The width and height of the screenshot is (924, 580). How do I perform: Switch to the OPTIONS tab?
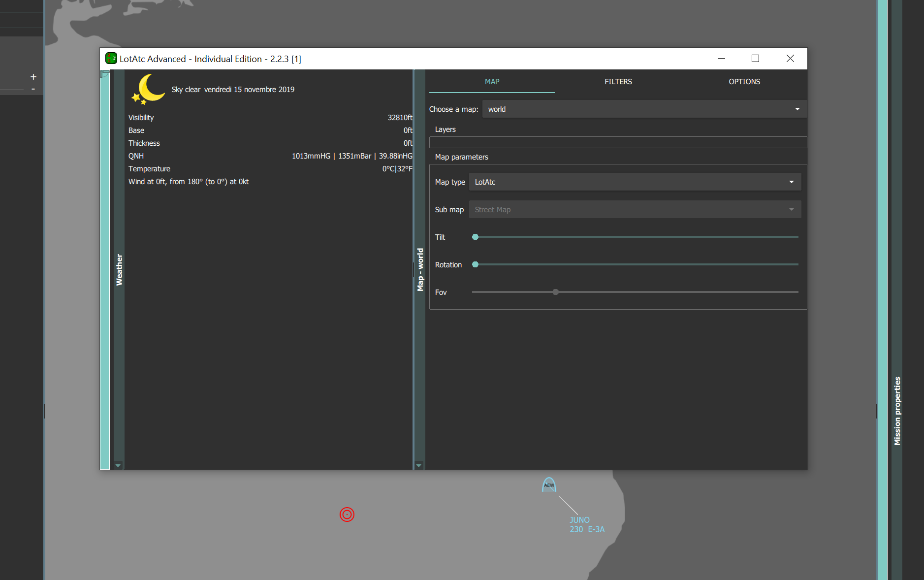coord(744,82)
